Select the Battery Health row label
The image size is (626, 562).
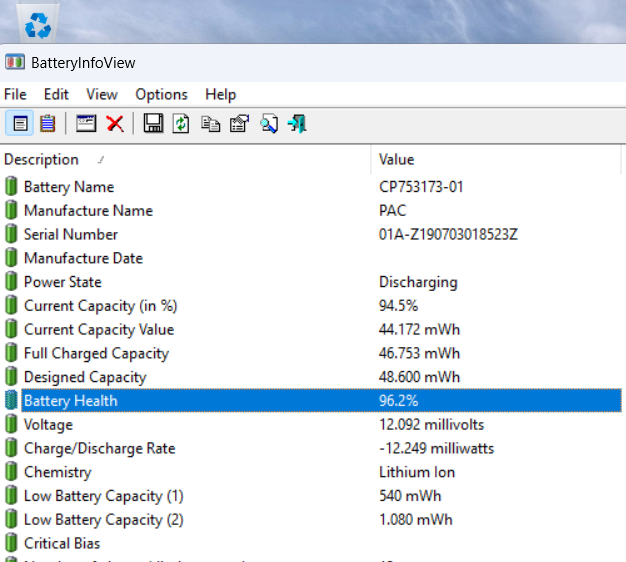pos(71,400)
